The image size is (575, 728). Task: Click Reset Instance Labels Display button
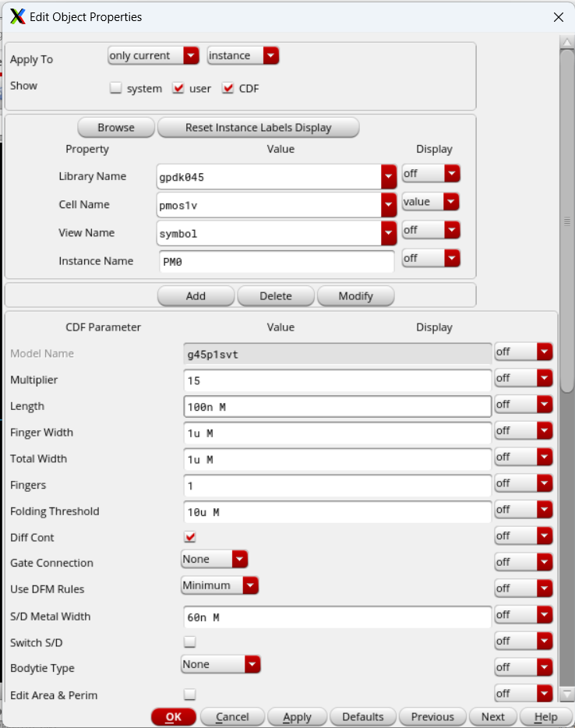[x=258, y=127]
